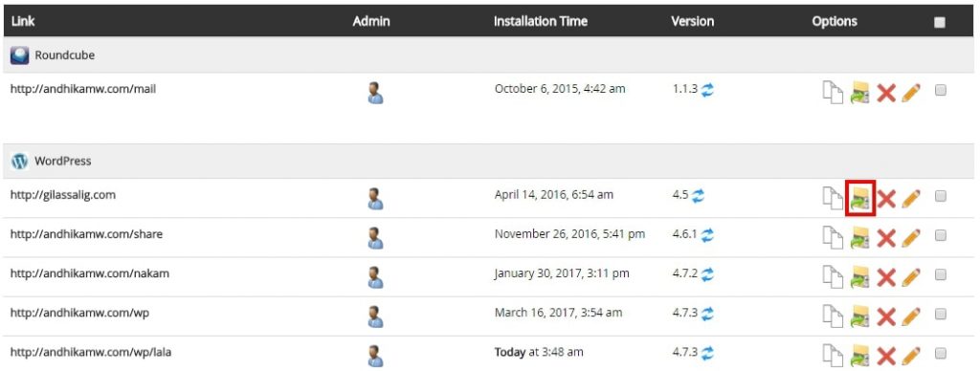Image resolution: width=980 pixels, height=371 pixels.
Task: Visit the http://andhikamw.com/share link
Action: (86, 234)
